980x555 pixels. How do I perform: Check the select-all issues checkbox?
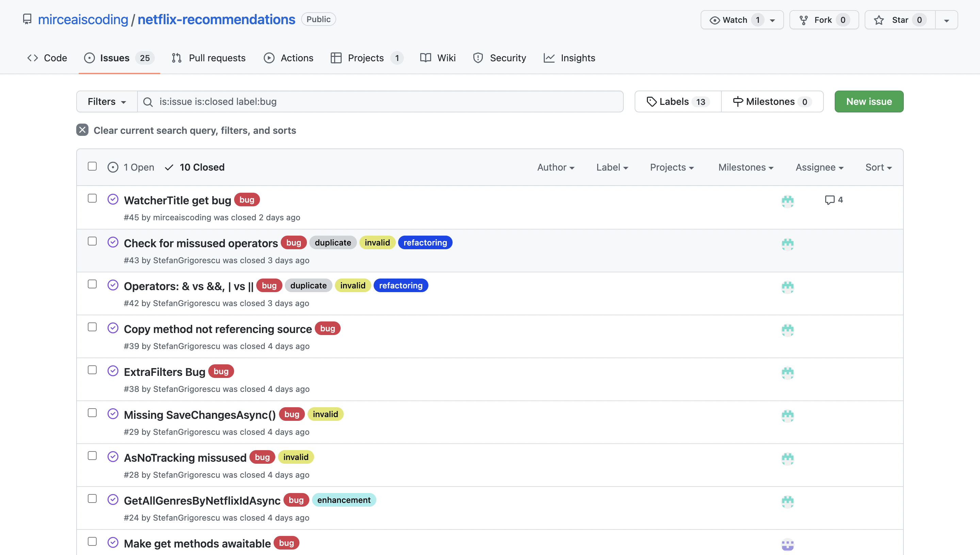click(92, 166)
